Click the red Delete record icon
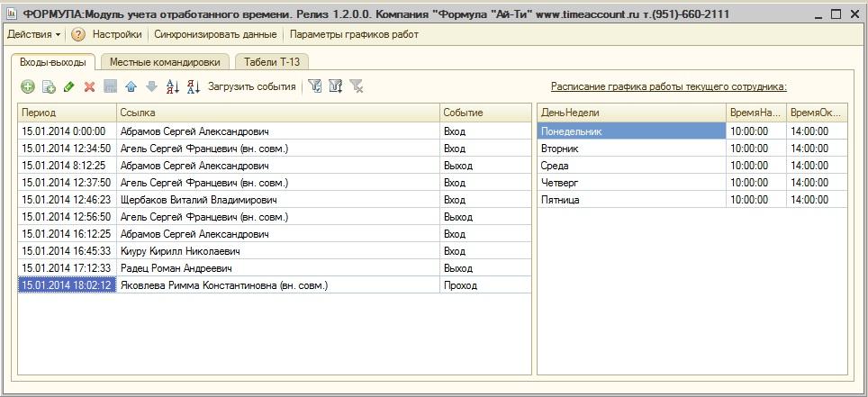The height and width of the screenshot is (397, 868). pyautogui.click(x=89, y=87)
